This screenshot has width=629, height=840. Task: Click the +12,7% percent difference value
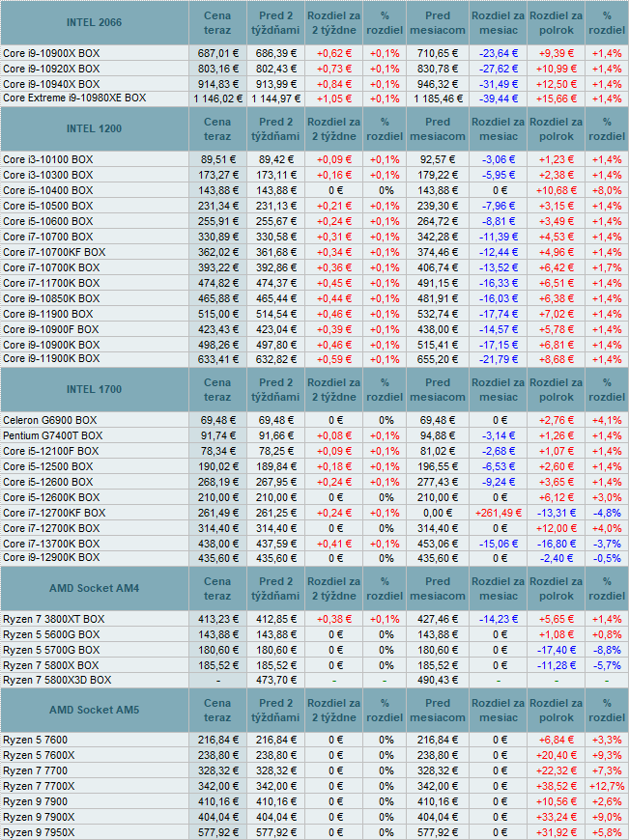click(x=607, y=787)
